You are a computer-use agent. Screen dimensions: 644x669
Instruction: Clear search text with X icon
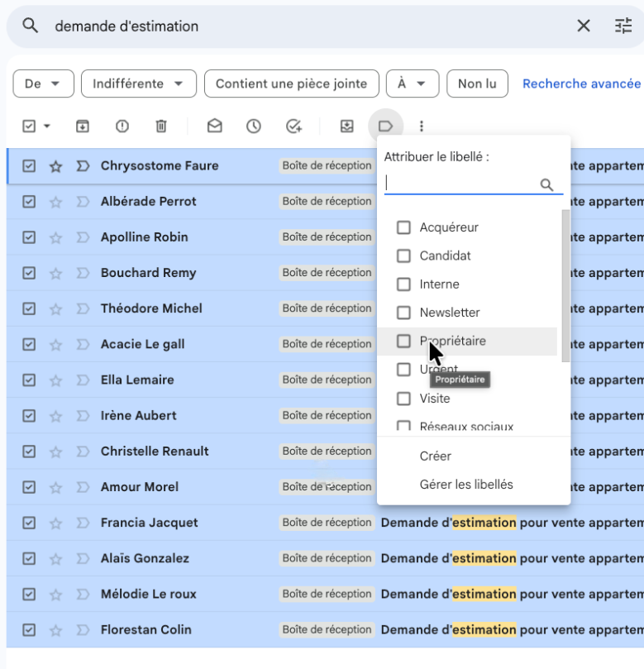(584, 26)
